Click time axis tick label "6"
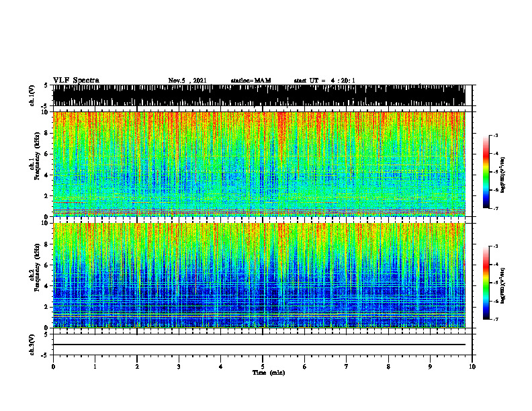This screenshot has width=532, height=411. (x=305, y=367)
